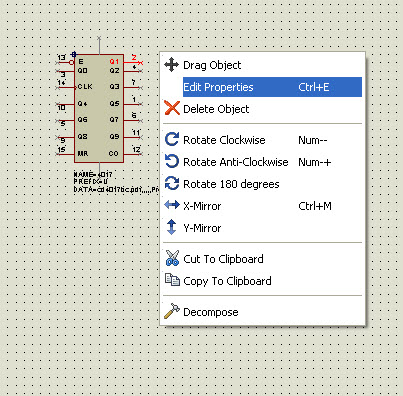
Task: Click the Rotate Anti-Clockwise arrow icon
Action: (172, 161)
